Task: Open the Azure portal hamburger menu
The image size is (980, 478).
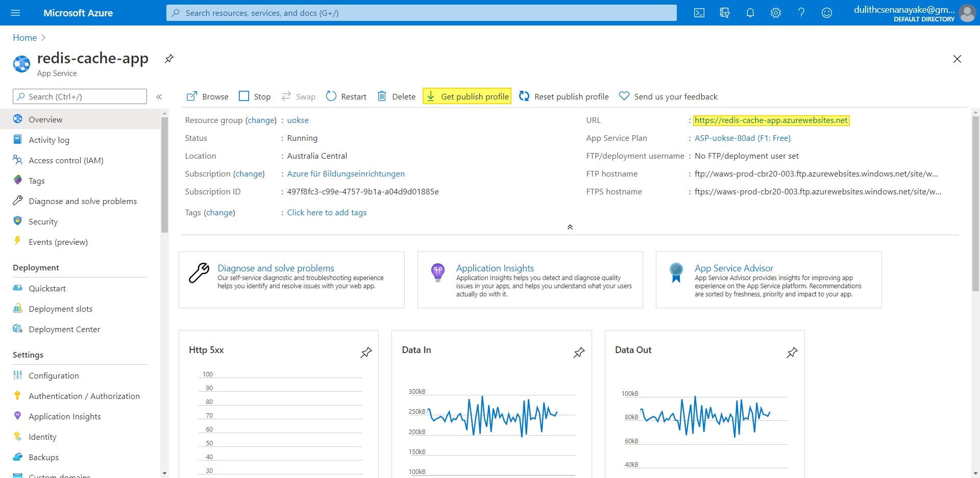Action: (15, 13)
